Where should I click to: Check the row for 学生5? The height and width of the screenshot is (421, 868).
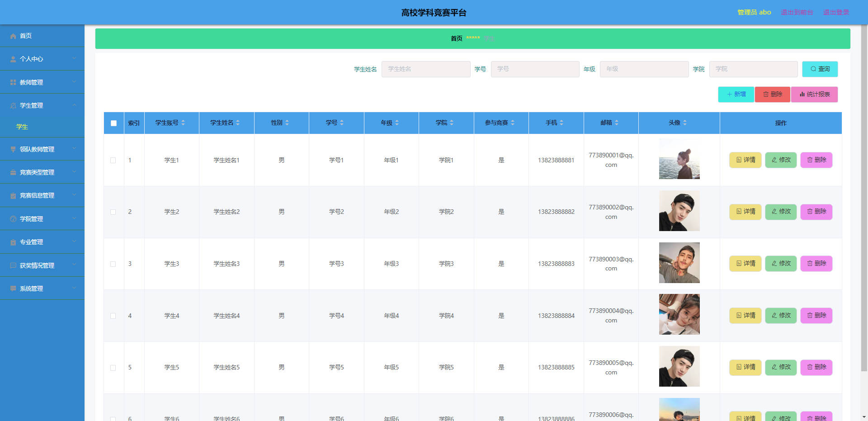point(113,368)
